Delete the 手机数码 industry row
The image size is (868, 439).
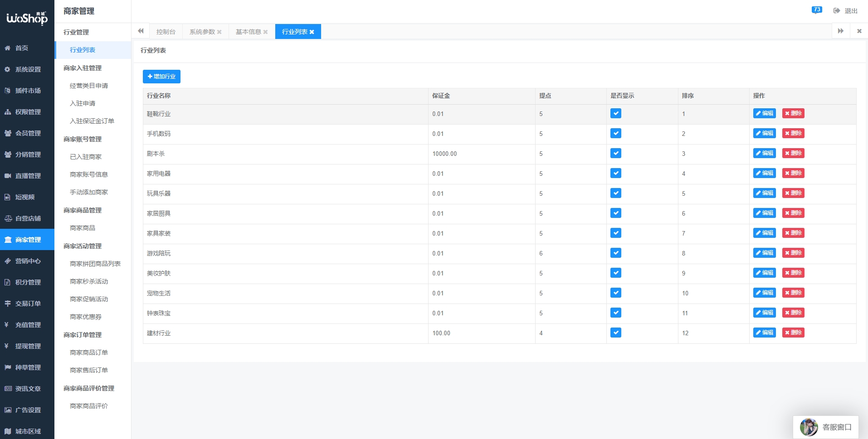pyautogui.click(x=793, y=134)
